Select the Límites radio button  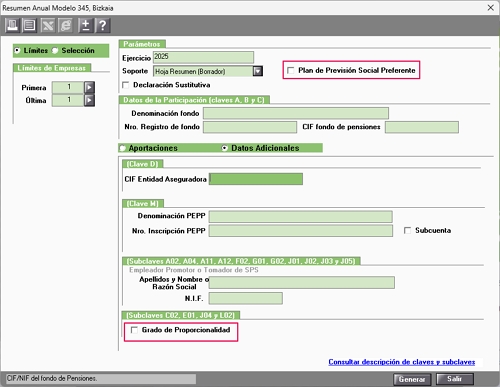pos(17,51)
